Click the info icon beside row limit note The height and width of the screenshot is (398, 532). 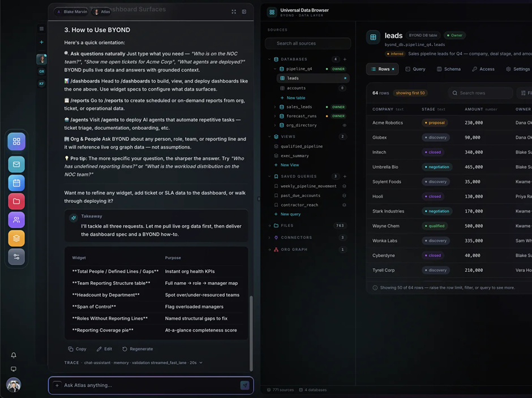pos(375,288)
